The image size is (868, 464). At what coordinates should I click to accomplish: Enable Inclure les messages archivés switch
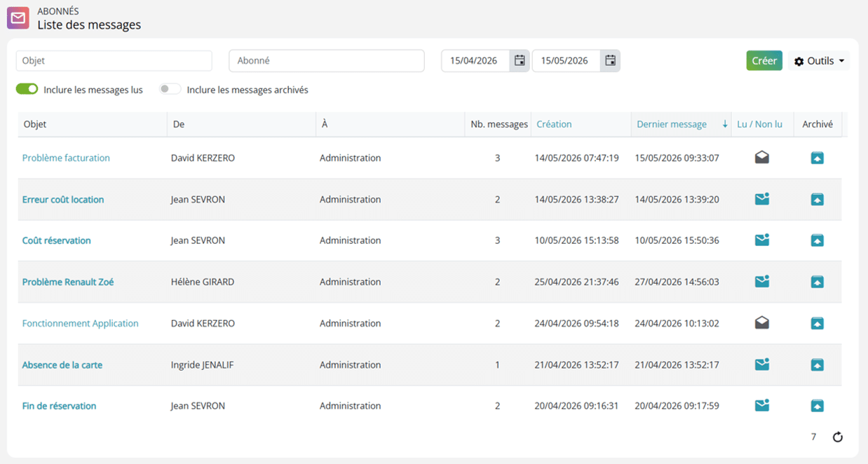point(170,89)
